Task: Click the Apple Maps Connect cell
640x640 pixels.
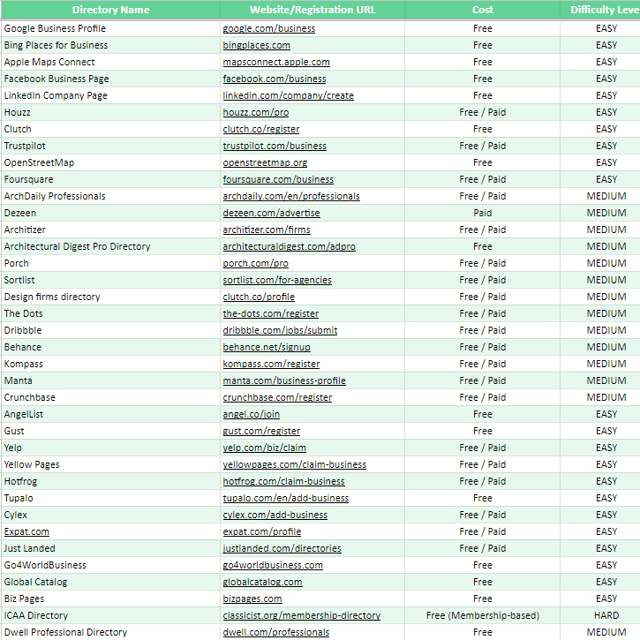Action: point(111,62)
